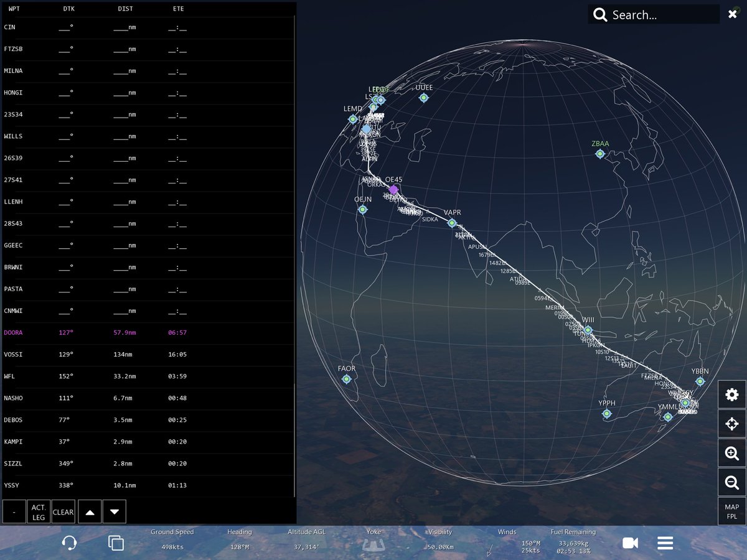Screen dimensions: 747x560
Task: Tap the yoke control indicator
Action: tap(374, 545)
